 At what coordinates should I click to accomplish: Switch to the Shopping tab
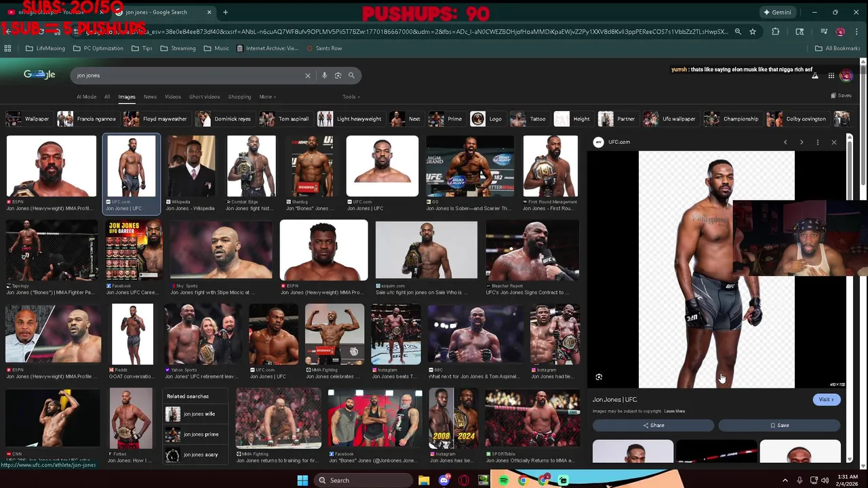click(239, 97)
